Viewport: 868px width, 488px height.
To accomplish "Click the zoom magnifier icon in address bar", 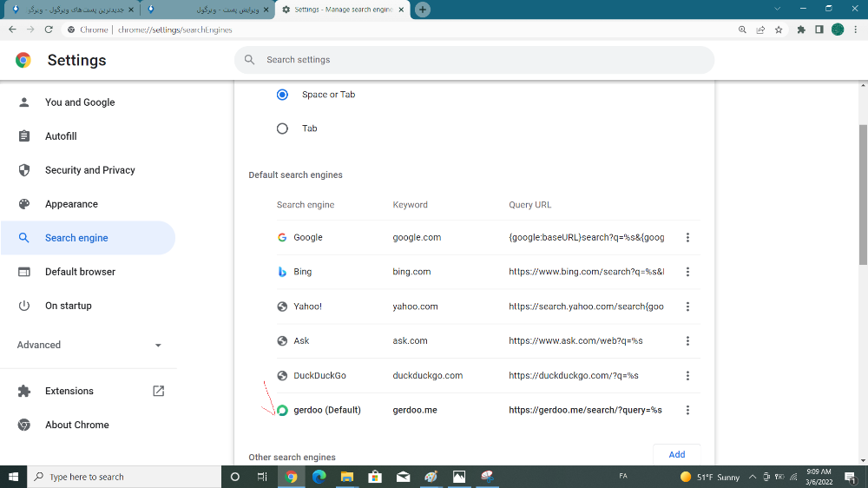I will [742, 30].
